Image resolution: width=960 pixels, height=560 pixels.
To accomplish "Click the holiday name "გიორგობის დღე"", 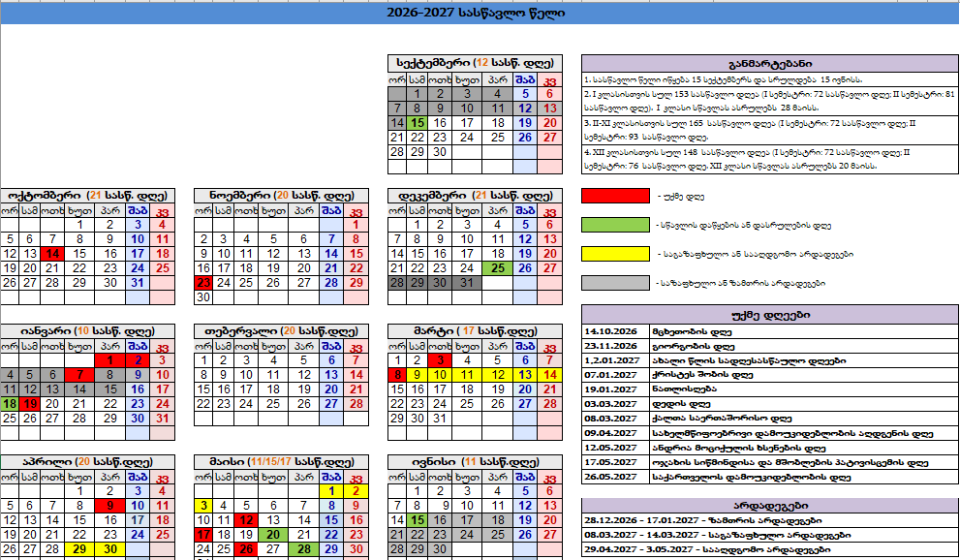I will click(693, 346).
